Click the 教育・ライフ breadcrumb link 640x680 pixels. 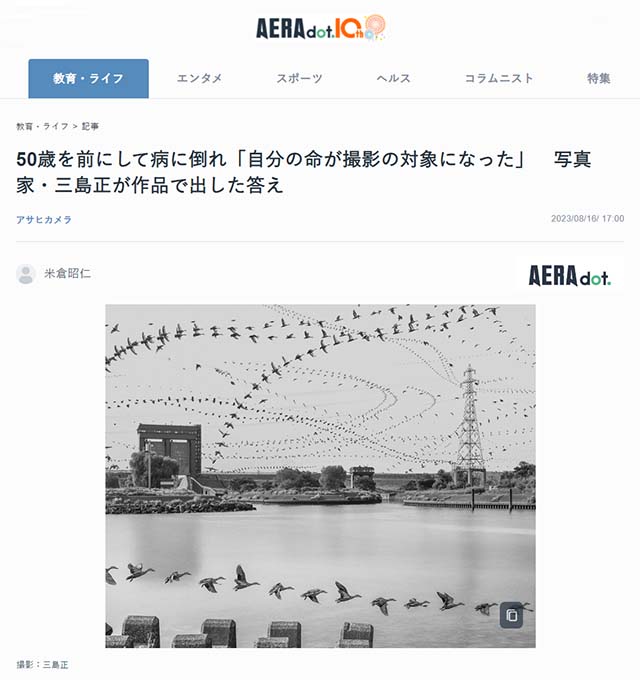[42, 126]
